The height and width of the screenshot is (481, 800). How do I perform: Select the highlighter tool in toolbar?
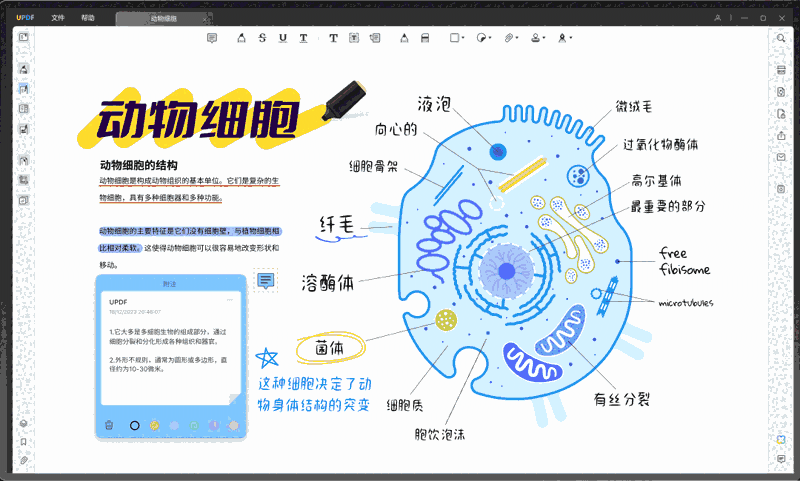[x=241, y=38]
